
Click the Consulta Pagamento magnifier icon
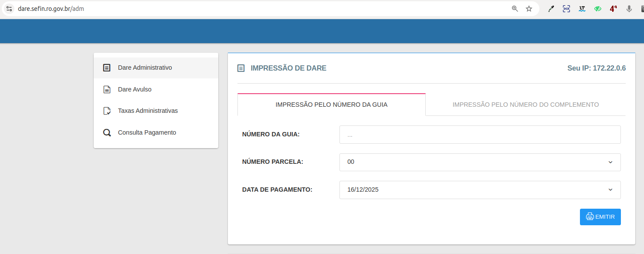[x=107, y=133]
